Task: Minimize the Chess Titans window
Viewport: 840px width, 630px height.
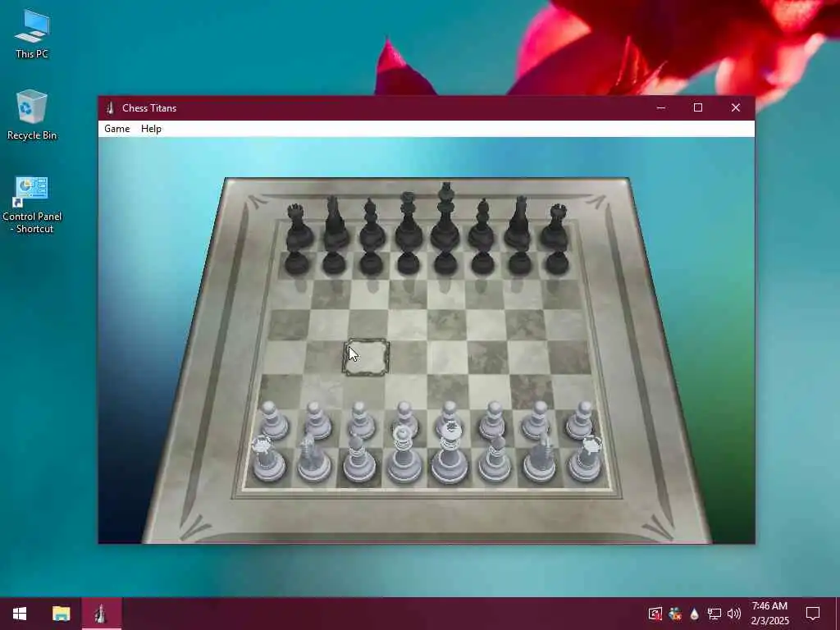Action: click(x=661, y=107)
